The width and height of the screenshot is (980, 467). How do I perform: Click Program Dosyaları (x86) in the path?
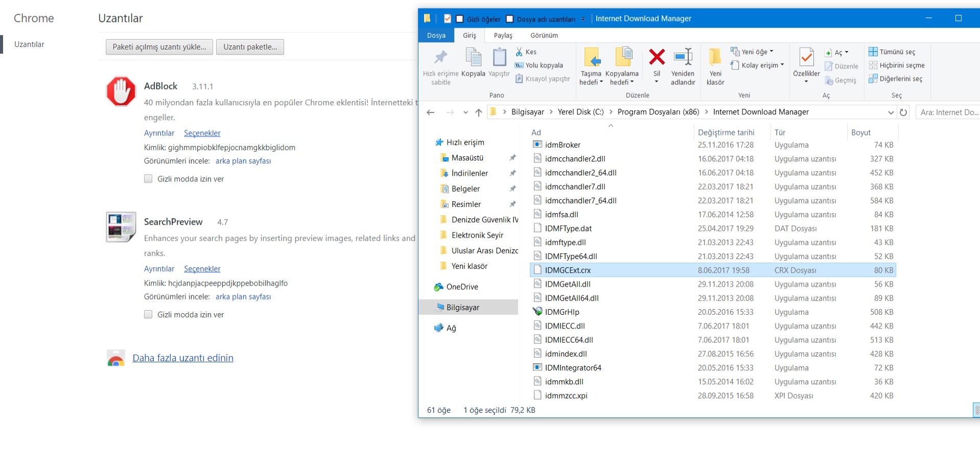[658, 112]
